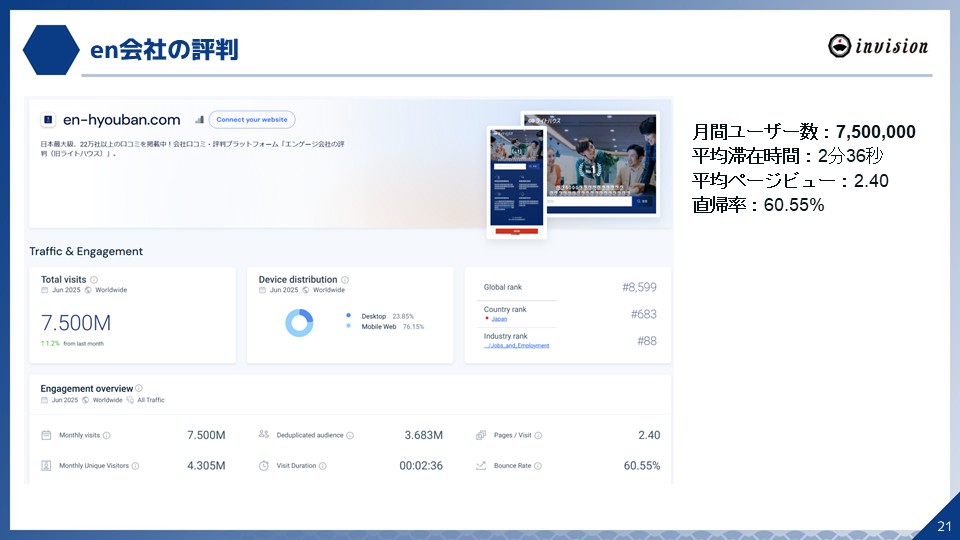The height and width of the screenshot is (540, 960).
Task: Click the Engagement overview info icon
Action: click(139, 388)
